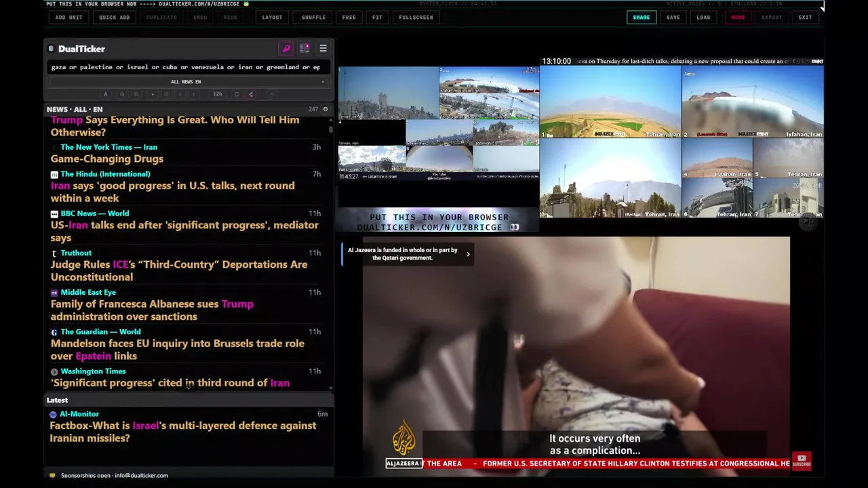Click the SHARE button
The height and width of the screenshot is (488, 868).
click(x=642, y=18)
